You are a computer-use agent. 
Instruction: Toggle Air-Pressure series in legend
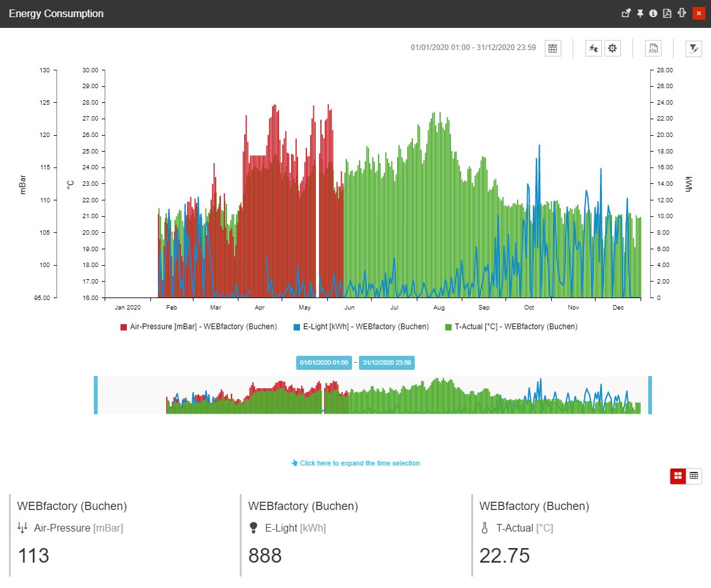tap(199, 327)
